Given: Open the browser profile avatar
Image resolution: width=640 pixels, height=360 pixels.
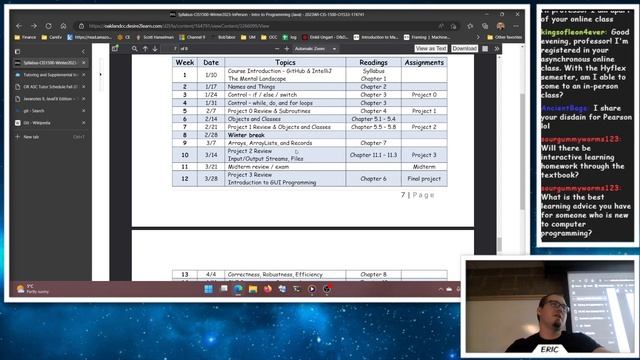Looking at the screenshot, I should coord(500,26).
